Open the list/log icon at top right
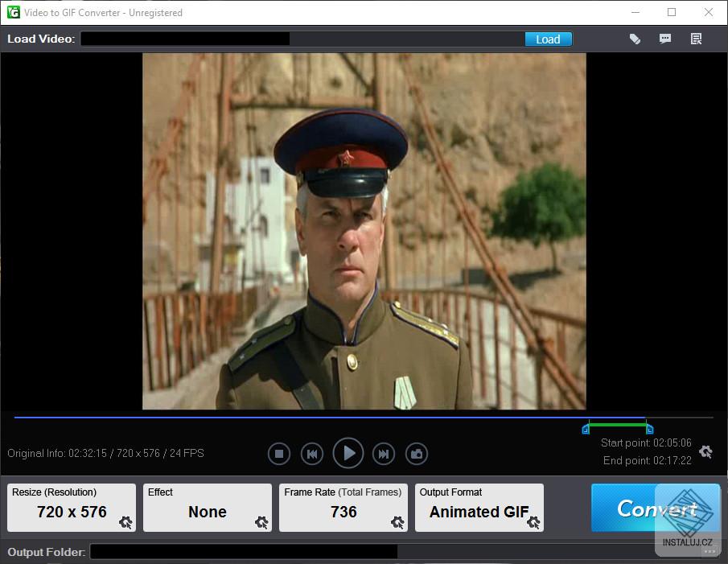 696,39
